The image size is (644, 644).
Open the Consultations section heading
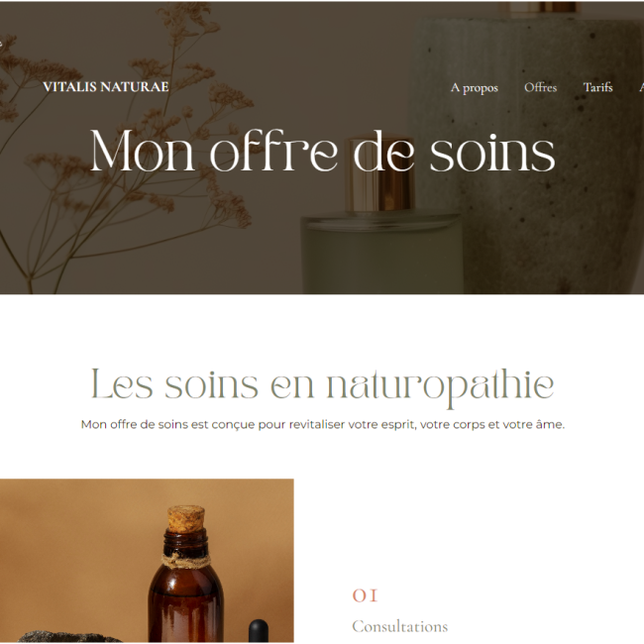click(399, 626)
